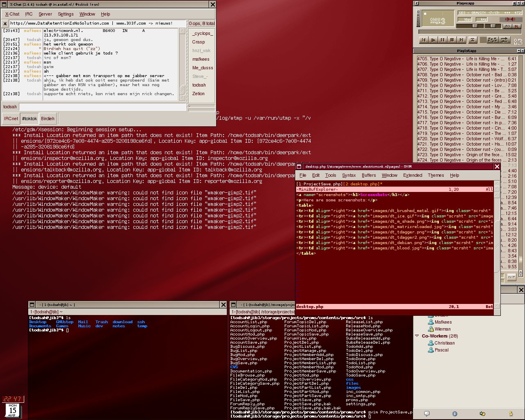Toggle the PL playlist button
The width and height of the screenshot is (525, 420).
click(x=516, y=26)
